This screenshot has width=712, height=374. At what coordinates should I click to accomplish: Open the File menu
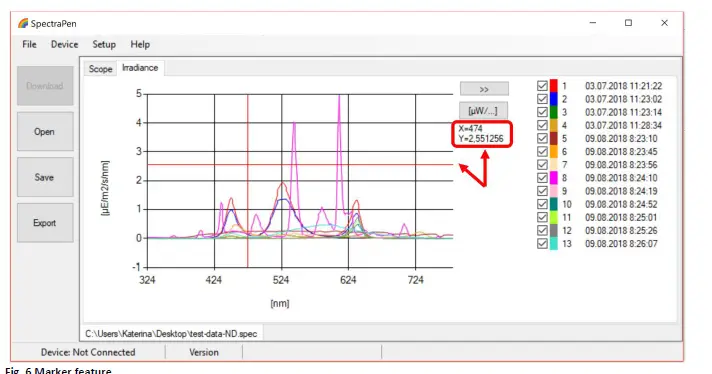pyautogui.click(x=30, y=44)
